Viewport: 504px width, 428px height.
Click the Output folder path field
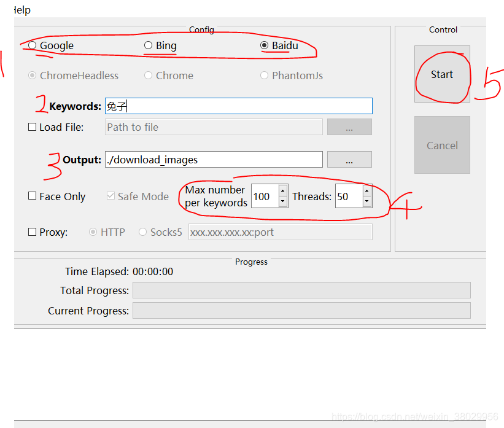point(214,160)
